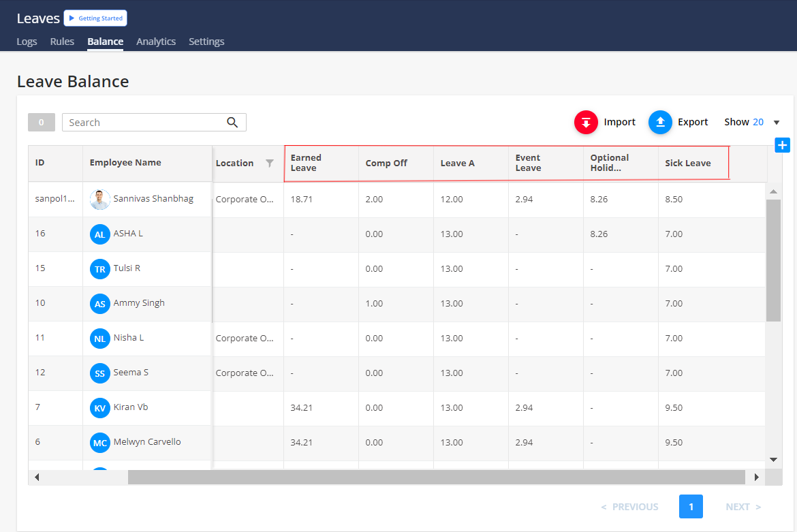Click the horizontal scrollbar thumb
The height and width of the screenshot is (532, 797).
click(436, 478)
